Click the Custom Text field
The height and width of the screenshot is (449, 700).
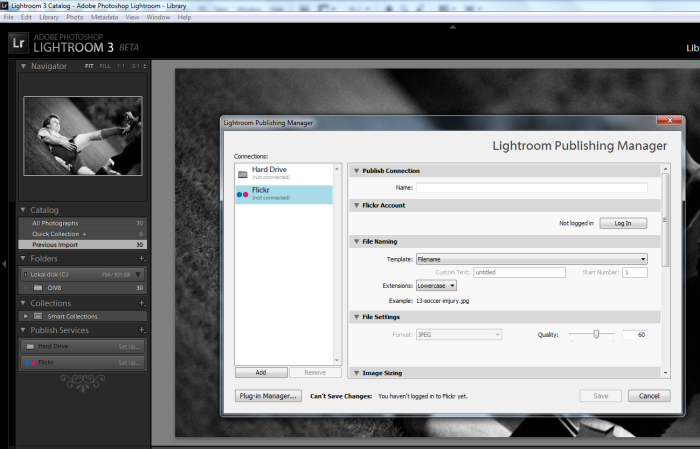tap(520, 272)
